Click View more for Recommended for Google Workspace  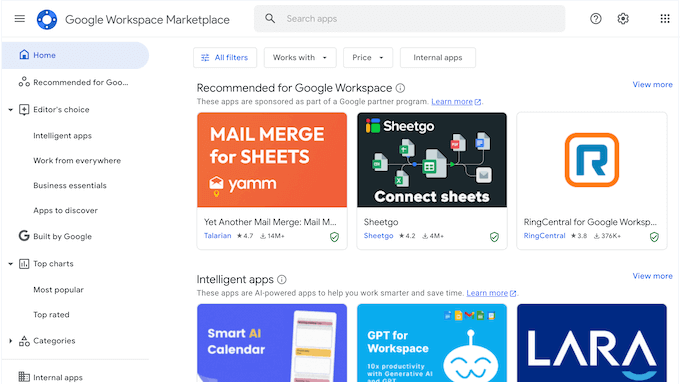(652, 85)
